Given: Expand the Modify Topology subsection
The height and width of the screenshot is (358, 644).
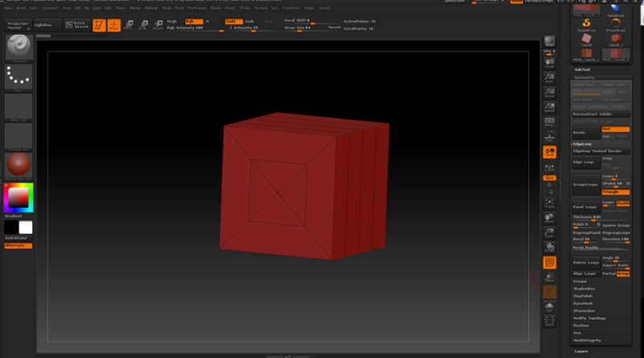Looking at the screenshot, I should (589, 318).
